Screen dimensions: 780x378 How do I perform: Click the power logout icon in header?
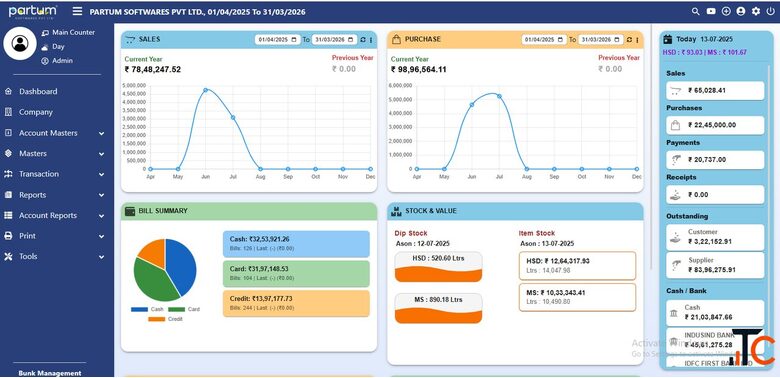[771, 11]
